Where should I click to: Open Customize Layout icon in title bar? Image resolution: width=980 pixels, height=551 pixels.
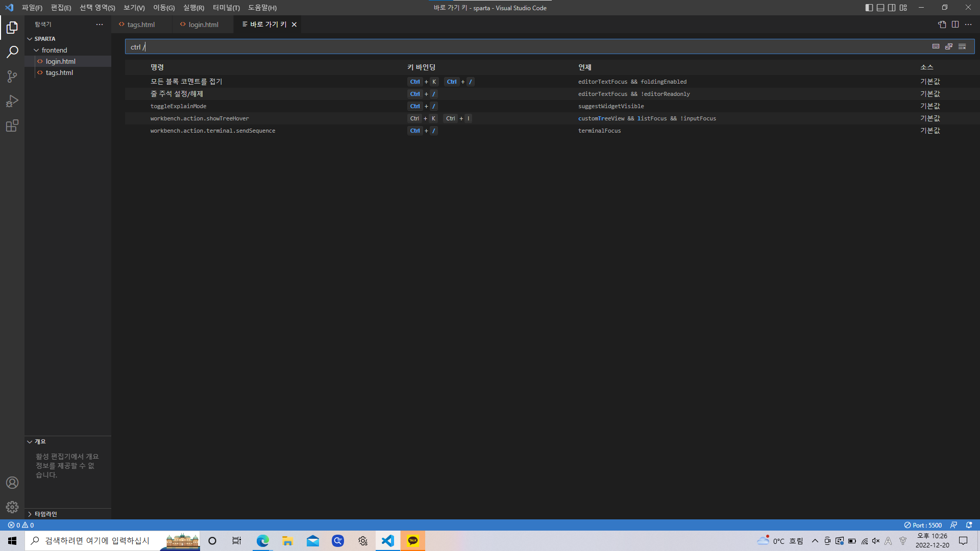pos(903,8)
